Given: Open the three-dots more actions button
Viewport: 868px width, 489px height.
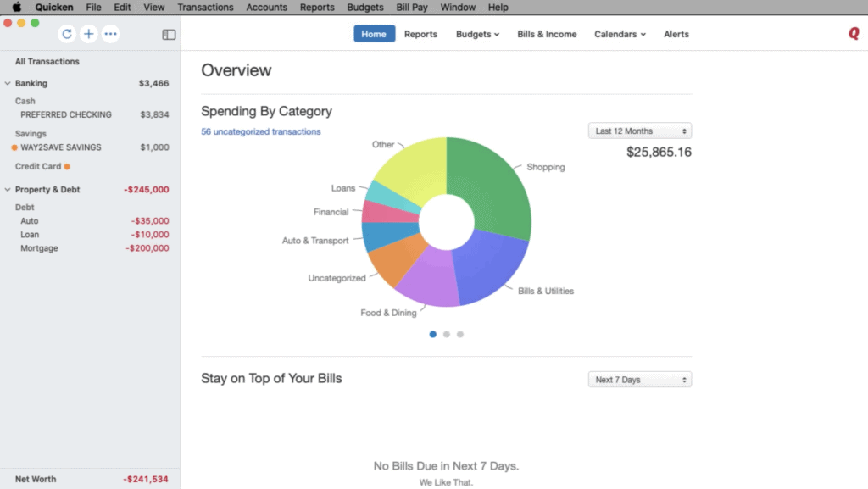Looking at the screenshot, I should click(111, 34).
